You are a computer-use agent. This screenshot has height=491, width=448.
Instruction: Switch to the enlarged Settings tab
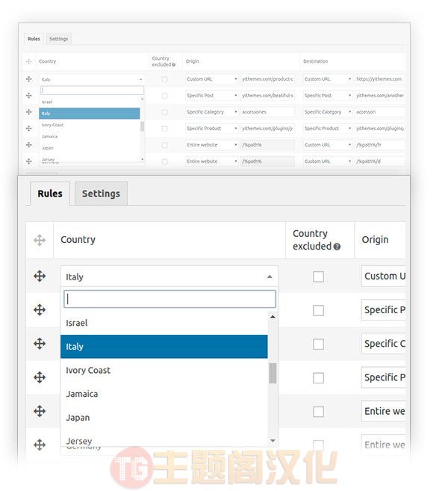[x=101, y=194]
